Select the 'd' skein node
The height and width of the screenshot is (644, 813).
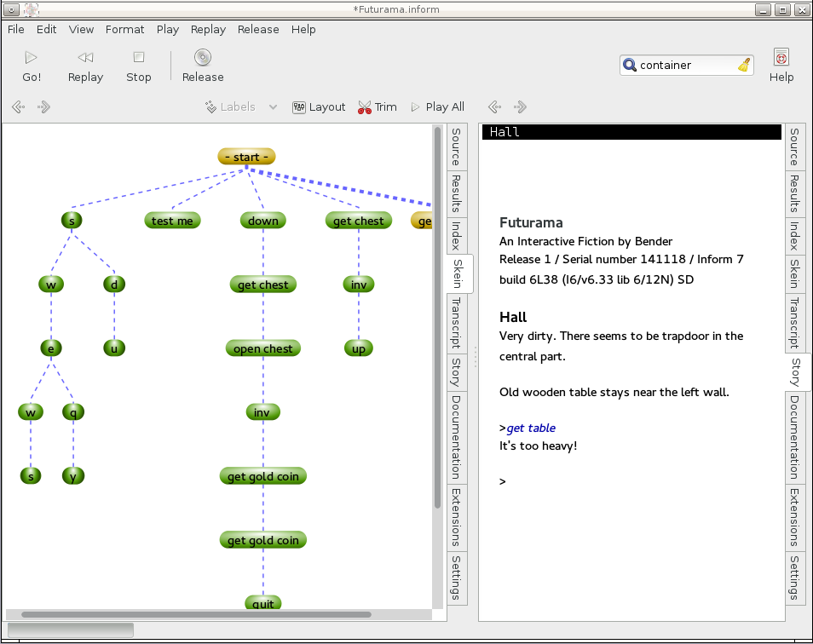point(114,285)
